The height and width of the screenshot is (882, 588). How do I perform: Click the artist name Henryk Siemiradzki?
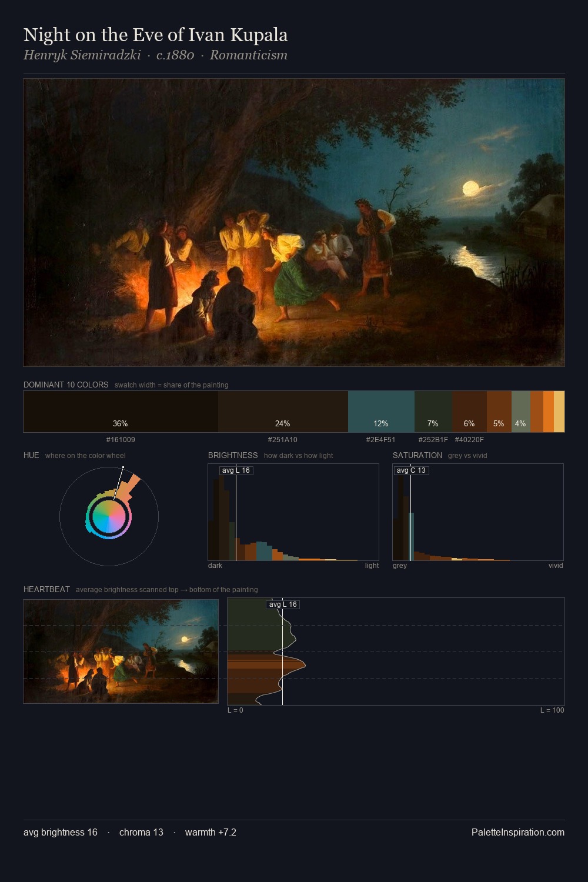pos(82,55)
